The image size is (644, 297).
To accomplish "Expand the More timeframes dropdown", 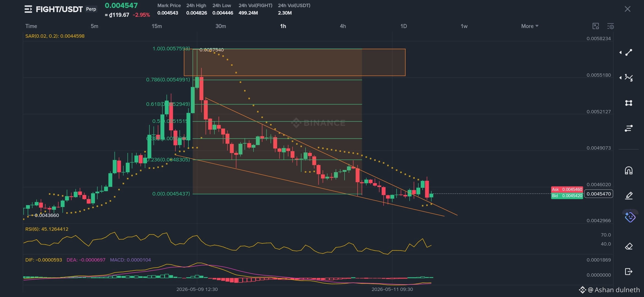I will [530, 26].
